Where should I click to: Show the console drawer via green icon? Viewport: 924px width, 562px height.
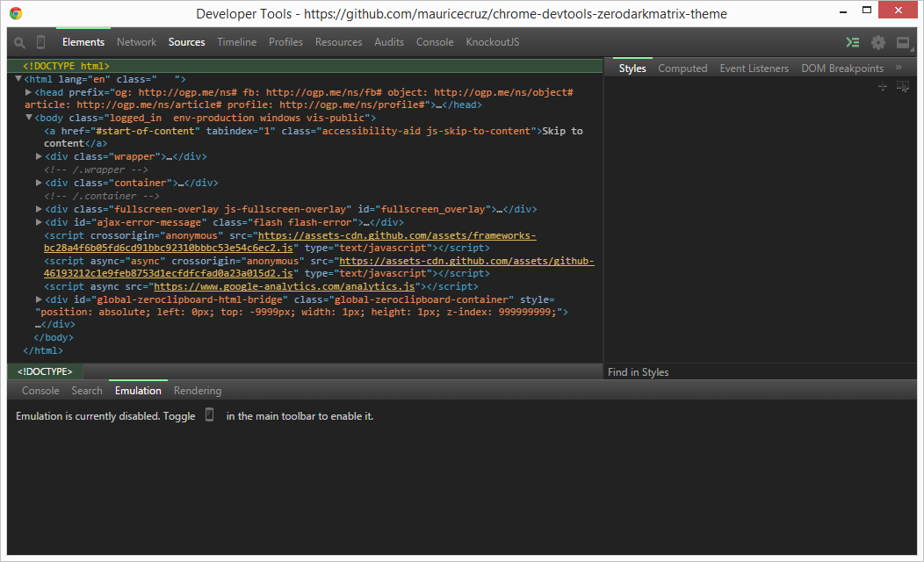[853, 42]
